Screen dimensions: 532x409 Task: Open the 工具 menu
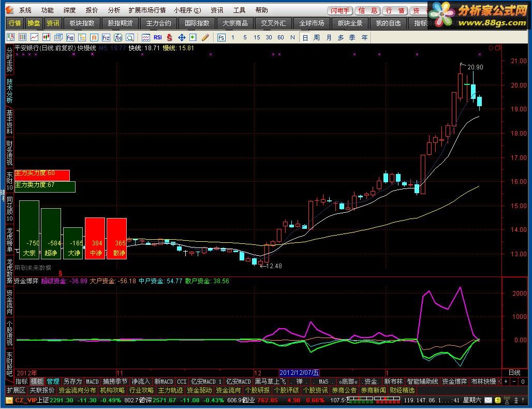[x=239, y=10]
